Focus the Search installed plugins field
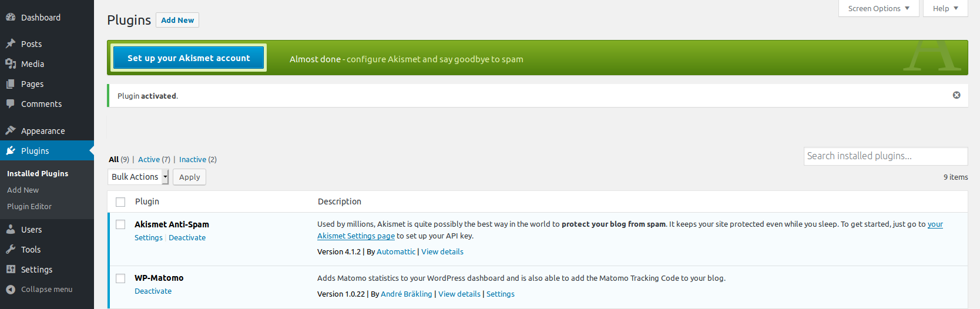 point(885,156)
